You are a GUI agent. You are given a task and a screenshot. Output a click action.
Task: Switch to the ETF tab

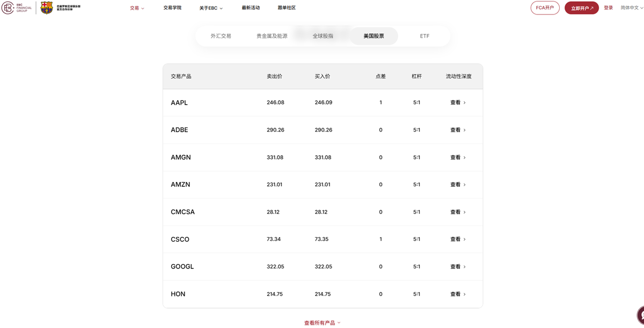(424, 35)
